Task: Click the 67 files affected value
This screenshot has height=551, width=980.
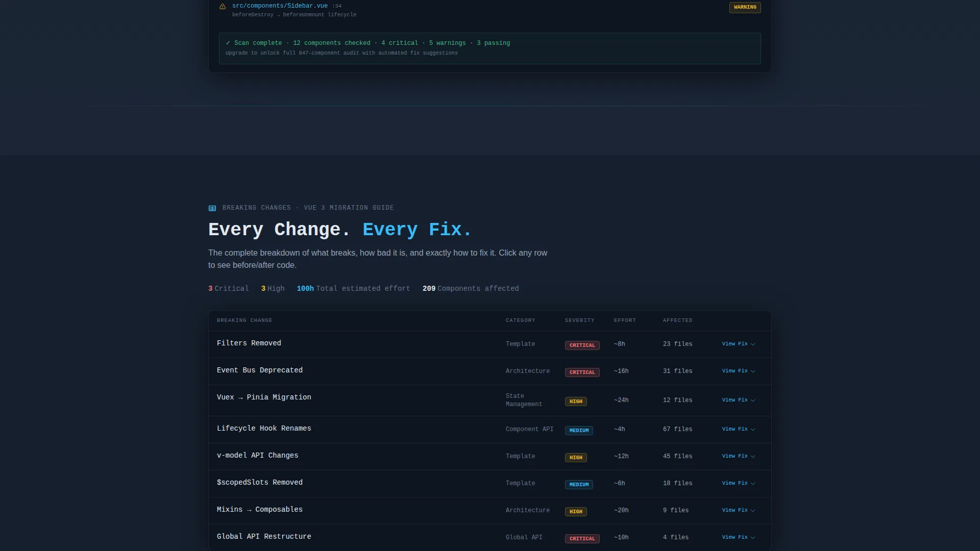Action: click(678, 429)
